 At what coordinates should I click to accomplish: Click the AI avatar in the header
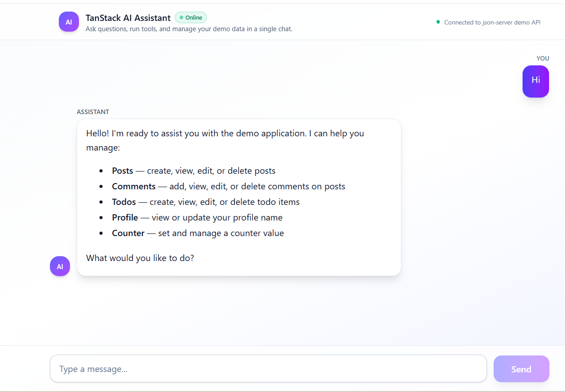69,21
